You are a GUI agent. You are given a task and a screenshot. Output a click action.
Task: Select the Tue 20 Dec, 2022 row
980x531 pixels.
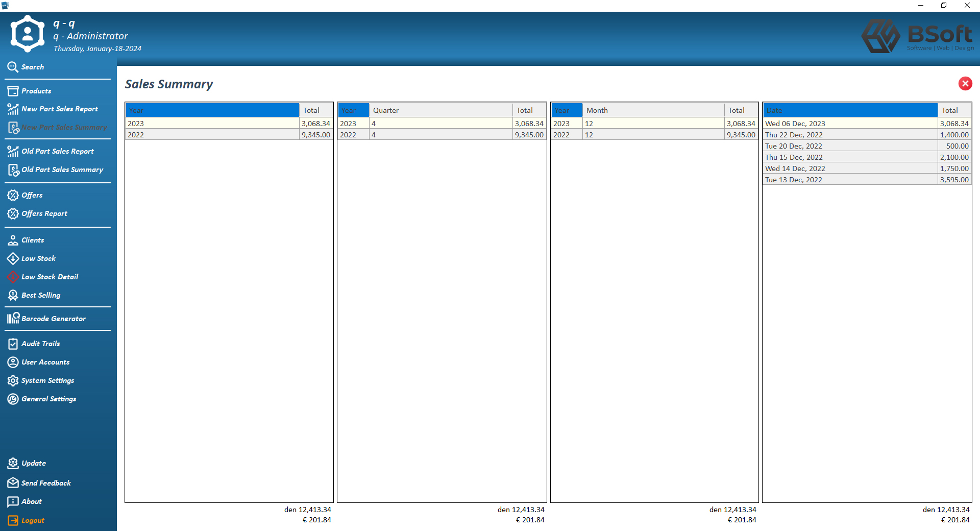click(x=867, y=146)
